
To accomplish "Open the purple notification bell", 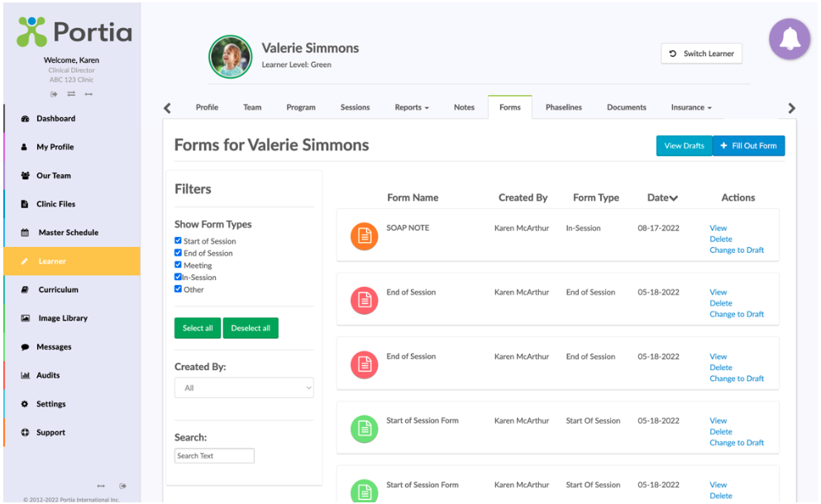I will pos(789,39).
